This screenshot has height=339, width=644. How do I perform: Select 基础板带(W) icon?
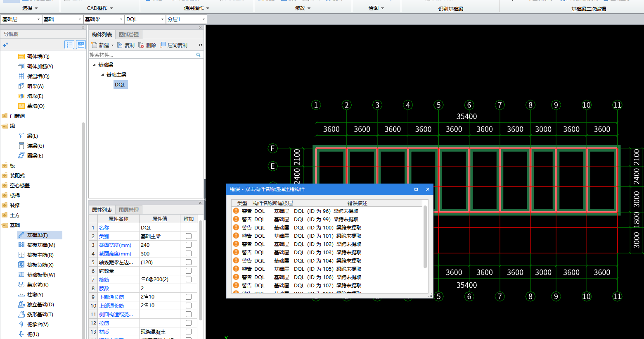point(21,275)
